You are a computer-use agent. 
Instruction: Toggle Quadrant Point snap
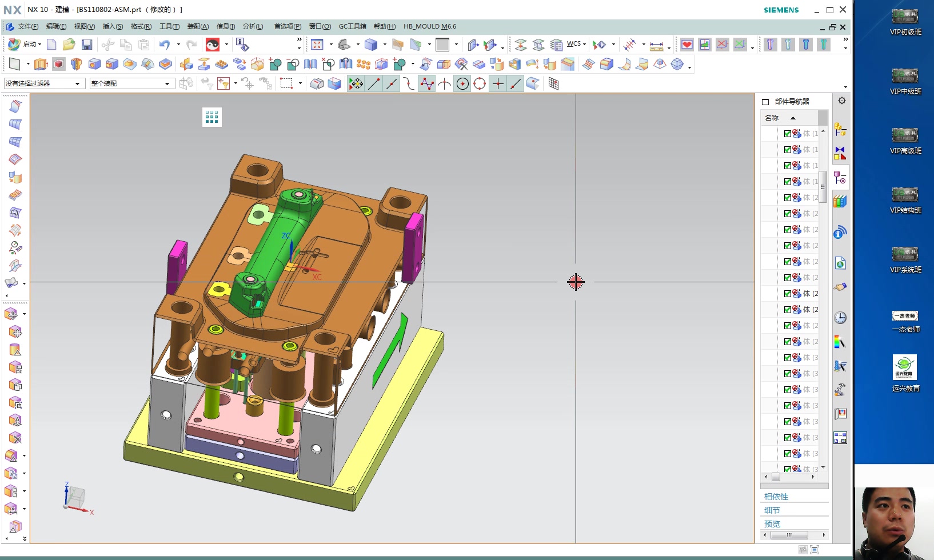tap(480, 84)
